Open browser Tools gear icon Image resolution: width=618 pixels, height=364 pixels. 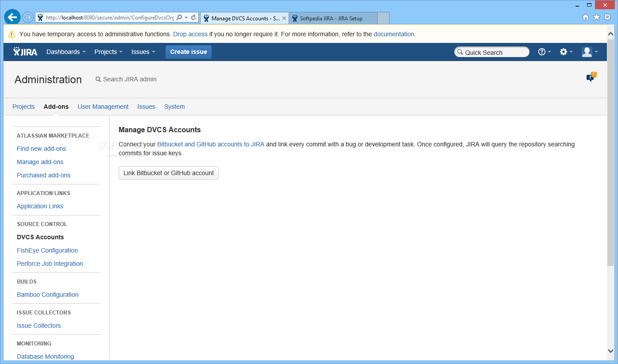coord(607,17)
